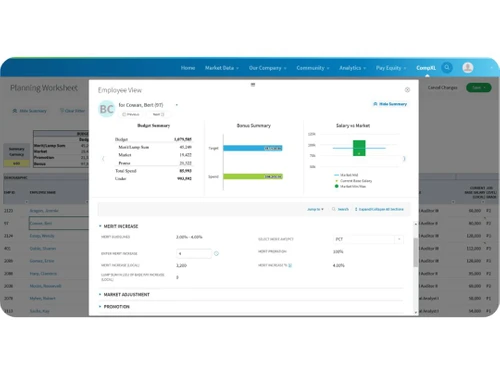Click the scroll-down arrow of dialog scrollbar

coord(416,312)
